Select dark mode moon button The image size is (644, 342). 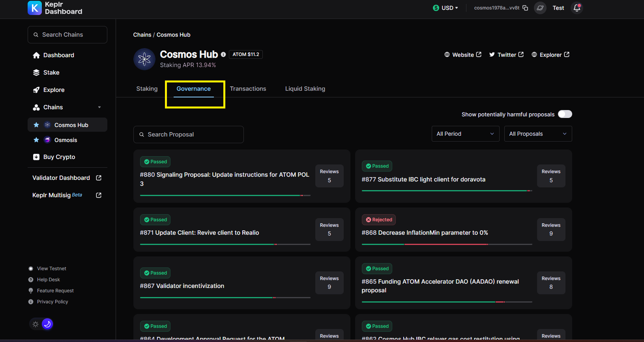[x=47, y=324]
